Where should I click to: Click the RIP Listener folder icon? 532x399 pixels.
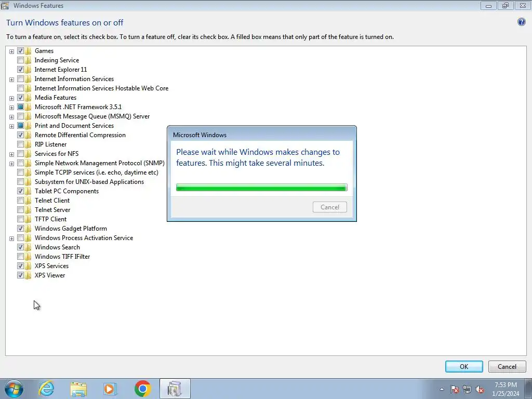(x=28, y=144)
